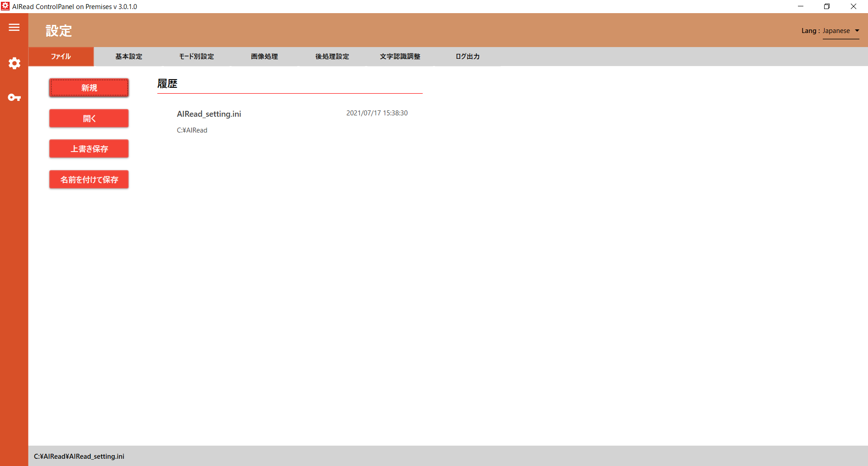
Task: Click the key icon in the sidebar
Action: (14, 97)
